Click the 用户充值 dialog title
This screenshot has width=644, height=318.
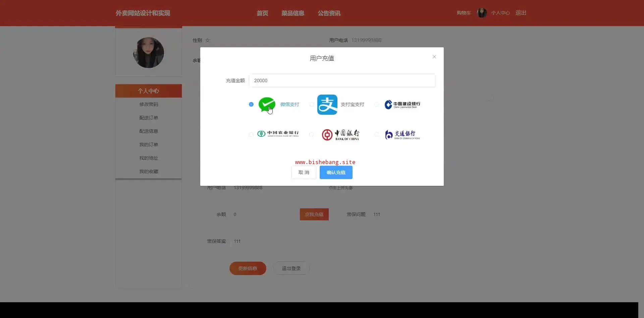click(x=322, y=58)
